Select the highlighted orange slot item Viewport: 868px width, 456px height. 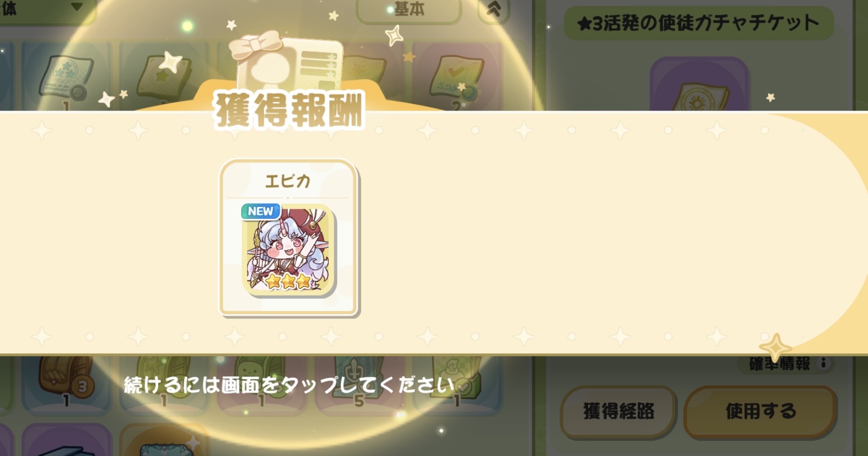pos(163,440)
